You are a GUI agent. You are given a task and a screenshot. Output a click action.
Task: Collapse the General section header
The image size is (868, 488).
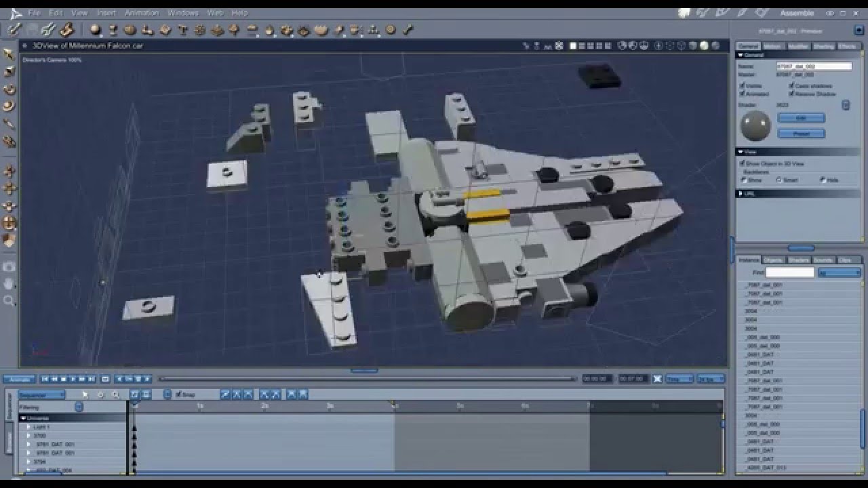(798, 55)
